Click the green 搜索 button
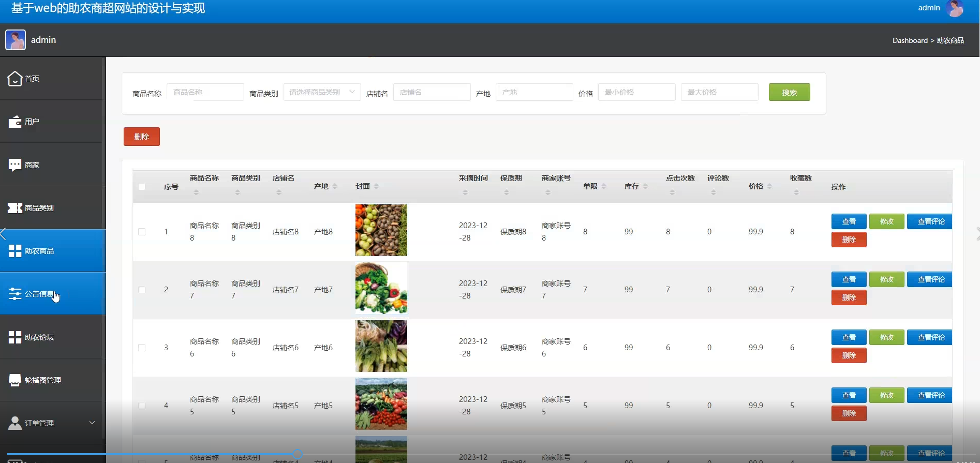This screenshot has height=463, width=980. [789, 92]
